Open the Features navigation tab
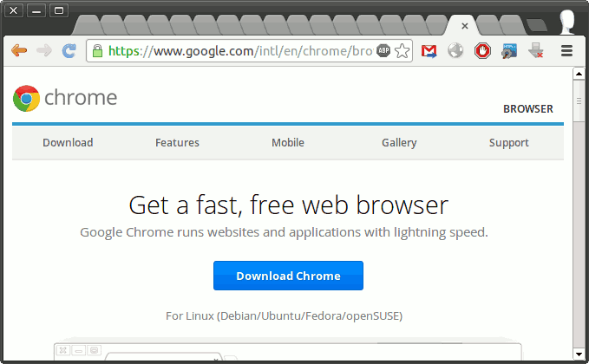The height and width of the screenshot is (364, 589). pyautogui.click(x=177, y=143)
